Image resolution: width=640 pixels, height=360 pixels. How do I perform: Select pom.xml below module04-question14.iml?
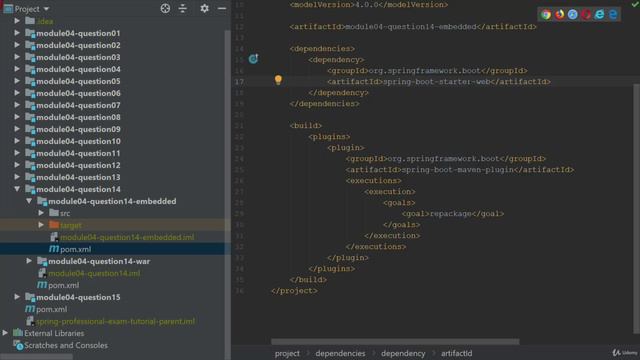tap(64, 285)
